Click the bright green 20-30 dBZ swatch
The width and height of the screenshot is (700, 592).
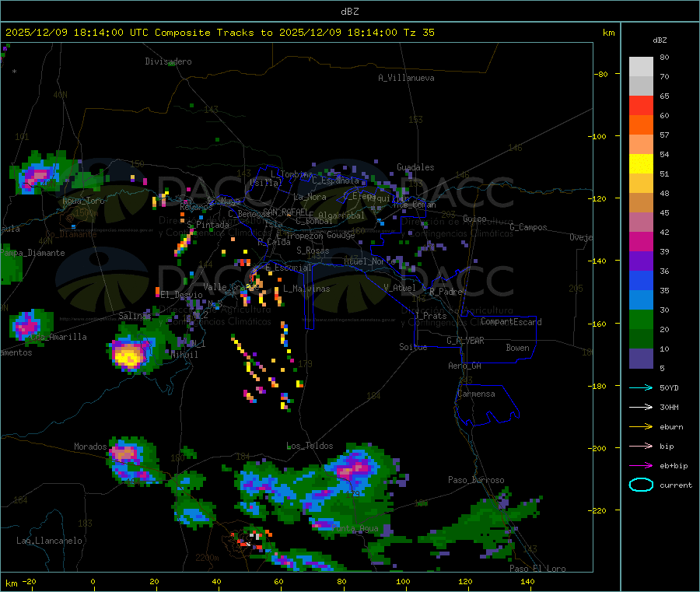[641, 320]
